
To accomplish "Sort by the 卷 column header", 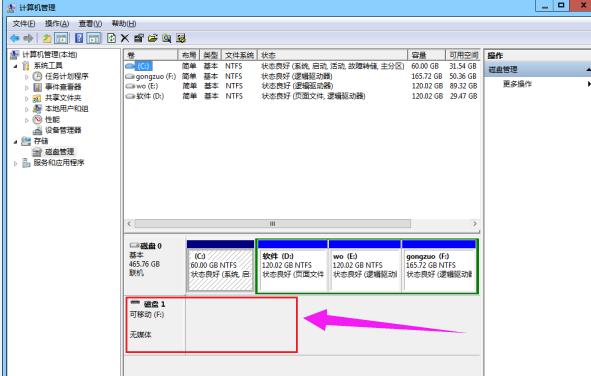I will 150,55.
